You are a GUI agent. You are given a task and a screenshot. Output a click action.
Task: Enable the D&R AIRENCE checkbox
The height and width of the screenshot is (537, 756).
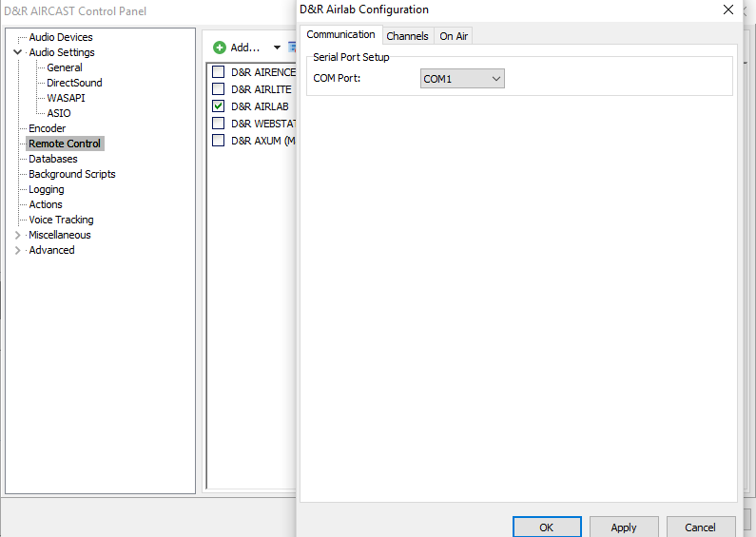[x=219, y=72]
